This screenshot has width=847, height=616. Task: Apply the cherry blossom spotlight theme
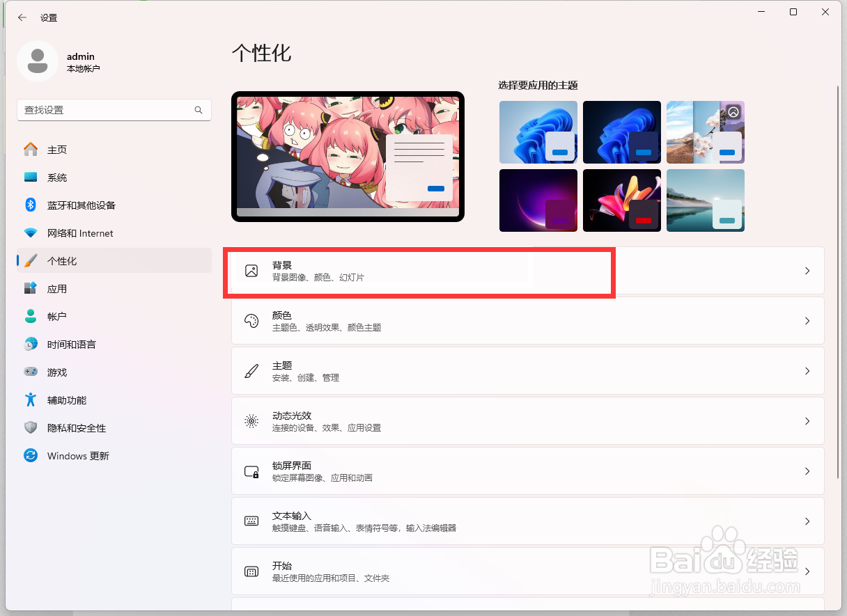coord(706,132)
